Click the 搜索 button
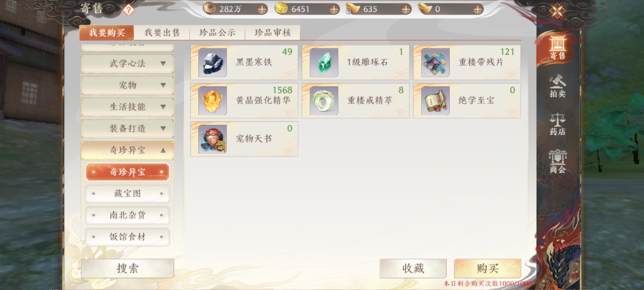Viewport: 644px width, 290px height. coord(127,268)
